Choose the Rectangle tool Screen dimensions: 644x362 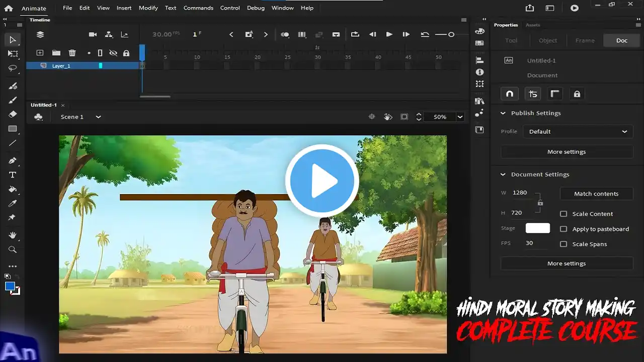[13, 129]
